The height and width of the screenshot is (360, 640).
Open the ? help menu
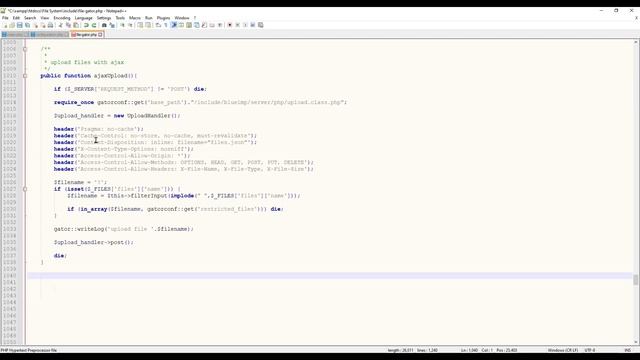click(x=195, y=18)
